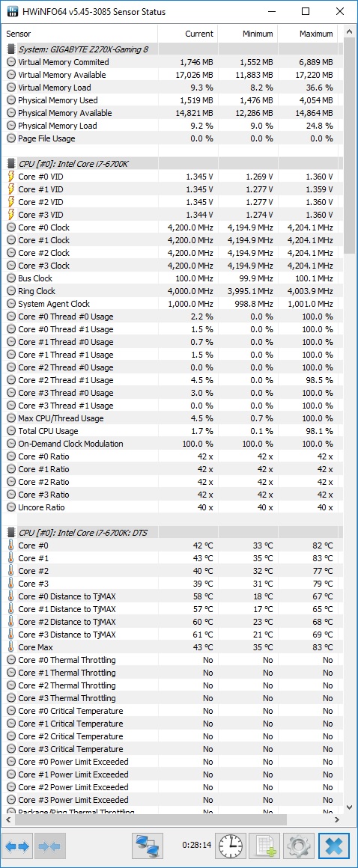Click the HWiNFO64 title bar app icon

click(12, 11)
